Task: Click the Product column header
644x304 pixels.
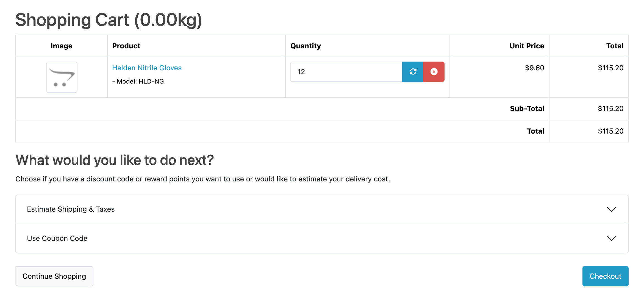Action: pos(126,46)
